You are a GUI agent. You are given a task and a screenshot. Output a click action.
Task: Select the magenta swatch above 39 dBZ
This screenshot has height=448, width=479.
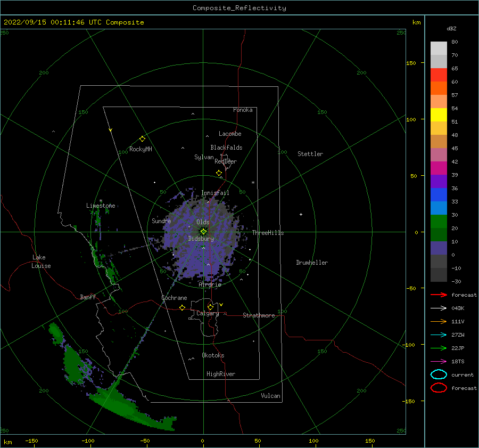(x=439, y=168)
